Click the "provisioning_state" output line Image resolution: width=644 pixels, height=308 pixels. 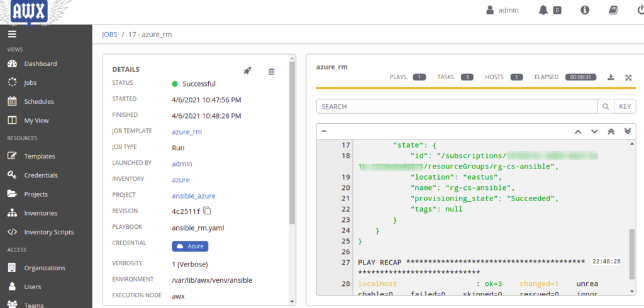(x=485, y=199)
